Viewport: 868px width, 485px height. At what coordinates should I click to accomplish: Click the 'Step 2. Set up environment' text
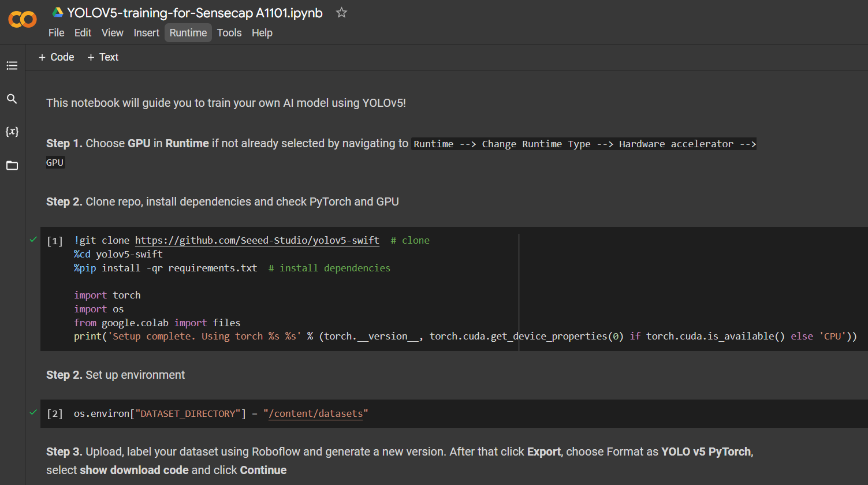(x=116, y=375)
